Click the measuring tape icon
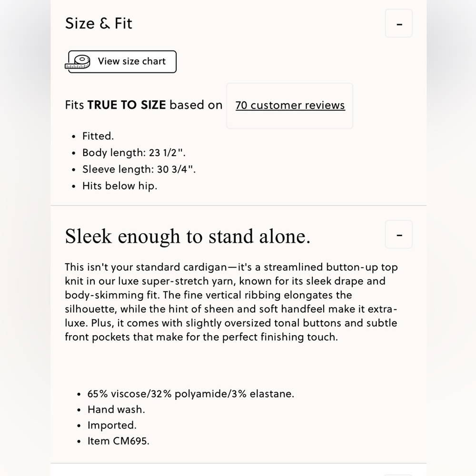This screenshot has height=476, width=476. tap(78, 62)
